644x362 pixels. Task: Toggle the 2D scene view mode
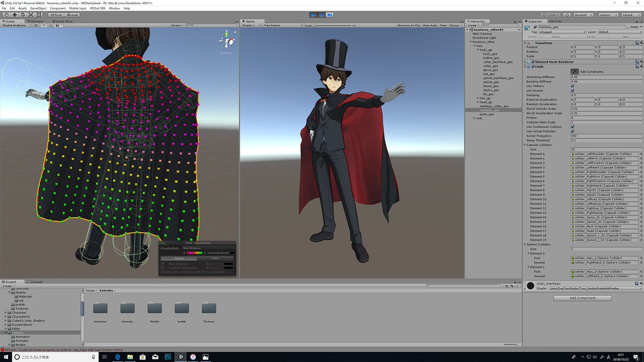coord(36,25)
